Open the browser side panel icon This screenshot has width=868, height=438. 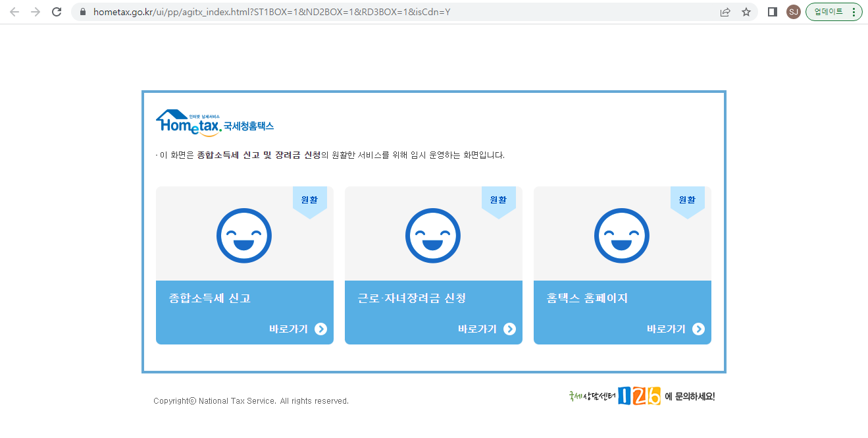tap(773, 12)
